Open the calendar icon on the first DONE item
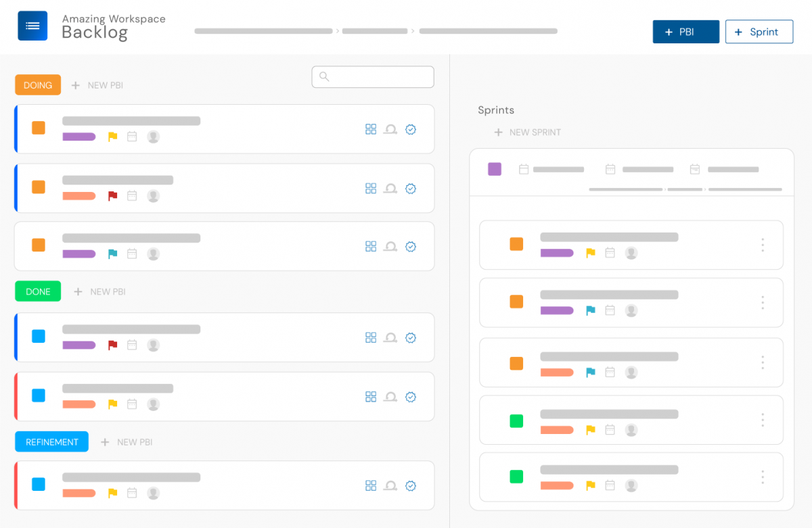 (x=132, y=345)
